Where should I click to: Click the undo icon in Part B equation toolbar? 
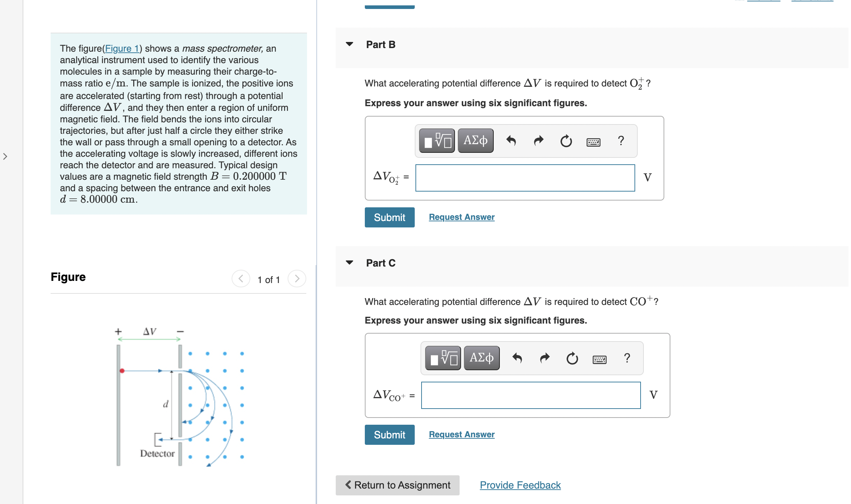[x=511, y=141]
